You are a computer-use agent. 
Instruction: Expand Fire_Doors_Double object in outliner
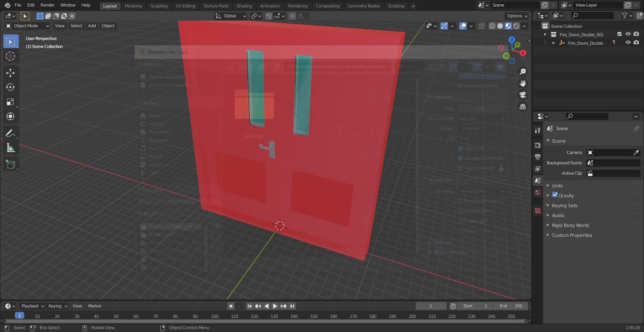(553, 43)
